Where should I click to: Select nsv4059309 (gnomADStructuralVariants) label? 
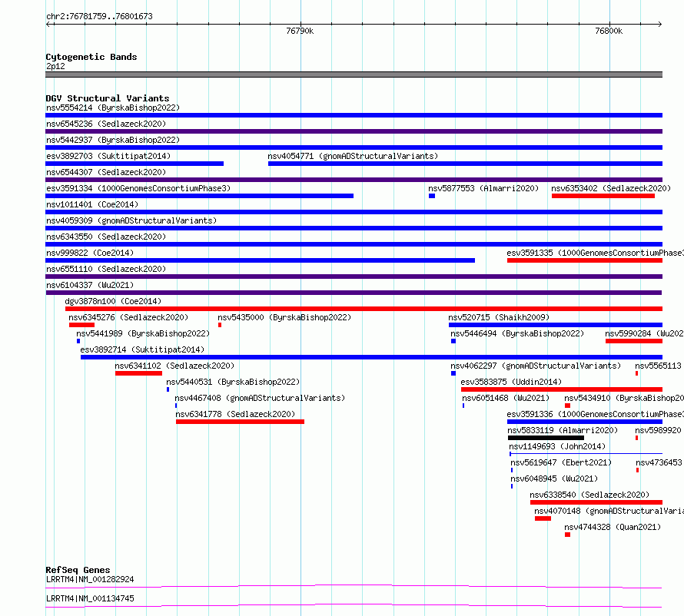coord(131,220)
